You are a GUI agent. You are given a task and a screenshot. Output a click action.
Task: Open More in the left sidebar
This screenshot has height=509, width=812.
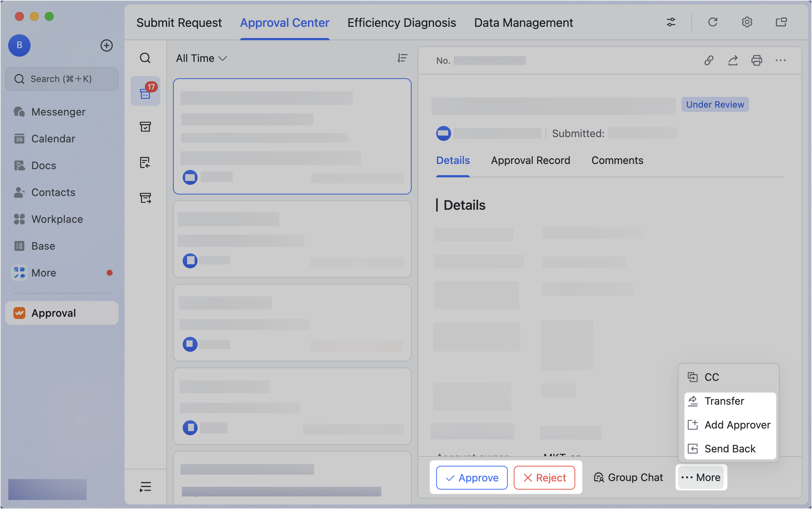62,273
